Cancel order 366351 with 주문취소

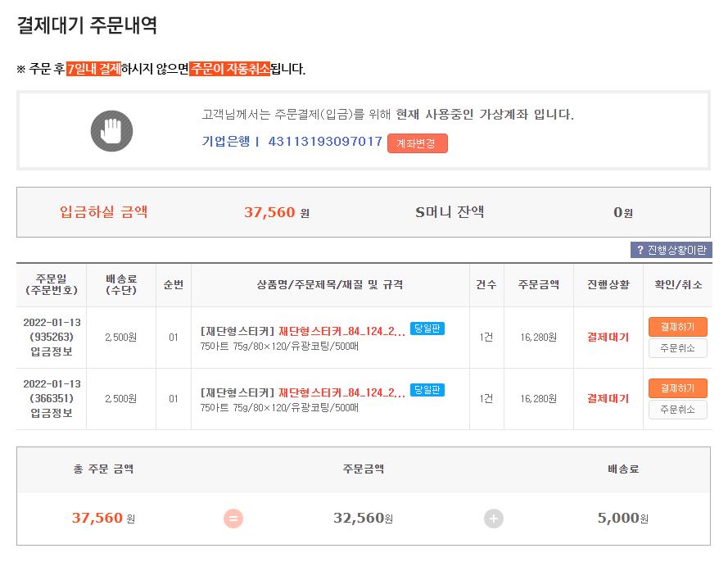677,410
